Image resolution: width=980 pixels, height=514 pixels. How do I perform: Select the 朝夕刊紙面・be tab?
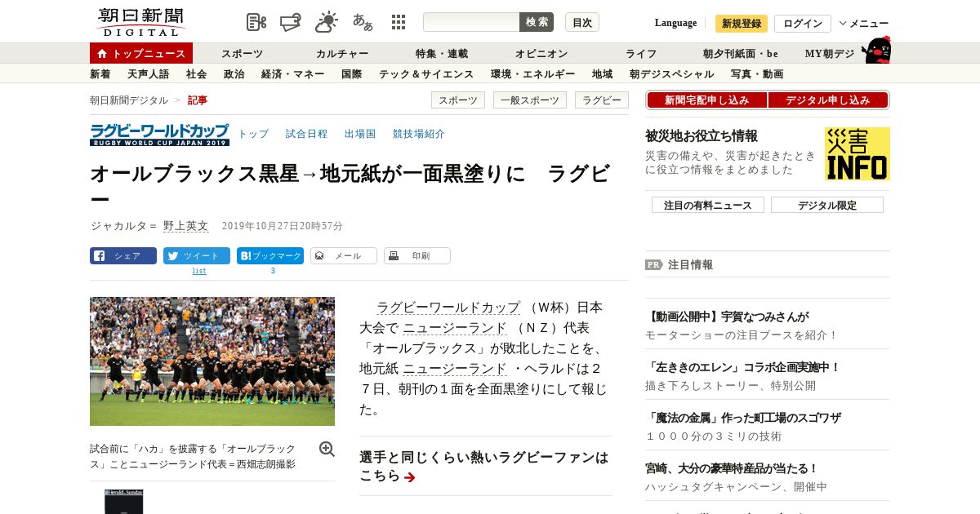click(x=741, y=54)
